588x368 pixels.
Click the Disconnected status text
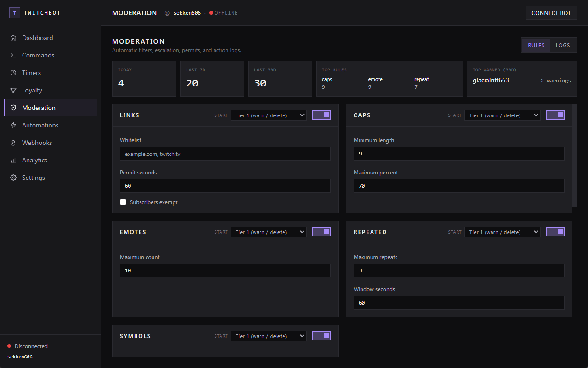point(31,346)
